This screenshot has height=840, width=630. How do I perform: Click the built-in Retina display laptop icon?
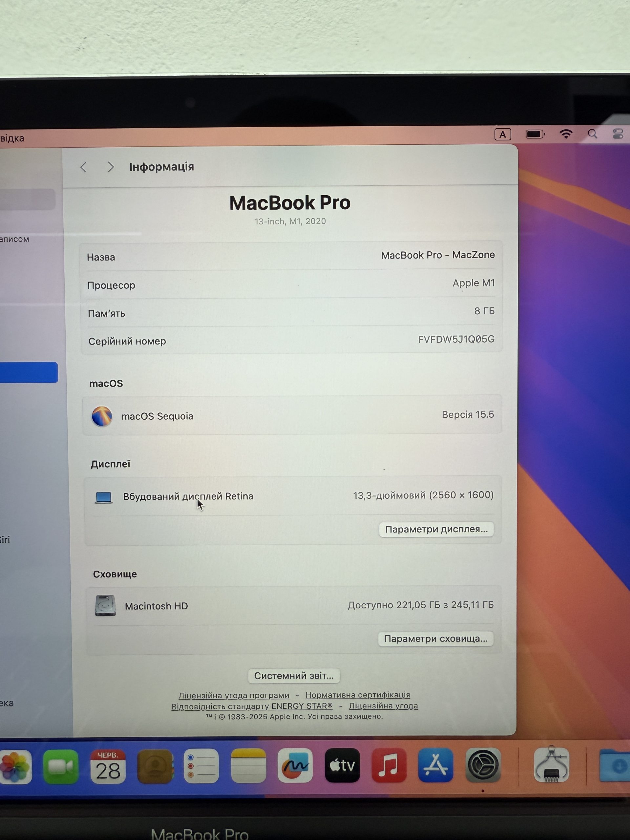[x=103, y=497]
